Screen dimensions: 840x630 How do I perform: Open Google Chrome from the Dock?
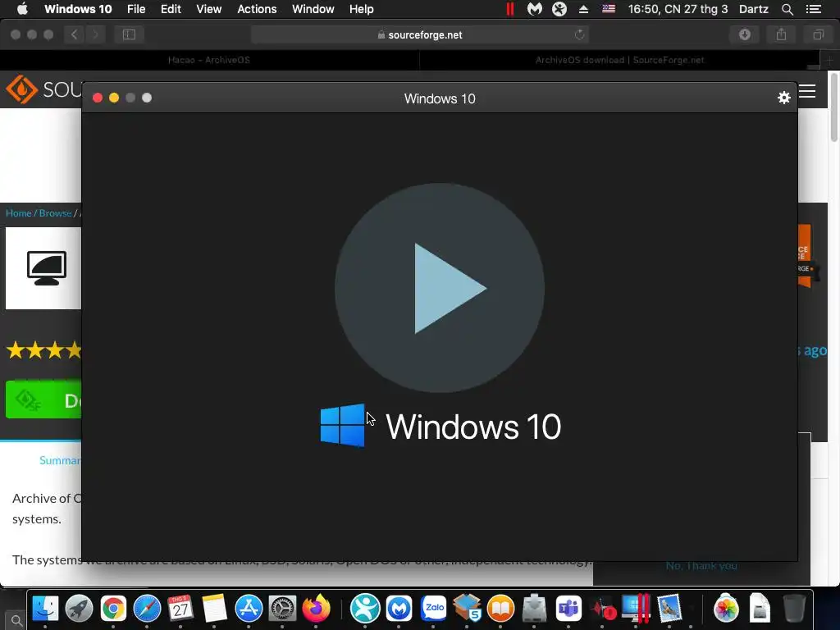[113, 609]
